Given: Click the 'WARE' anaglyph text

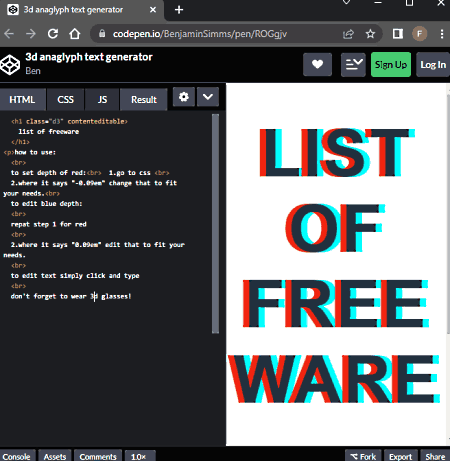Looking at the screenshot, I should point(334,379).
